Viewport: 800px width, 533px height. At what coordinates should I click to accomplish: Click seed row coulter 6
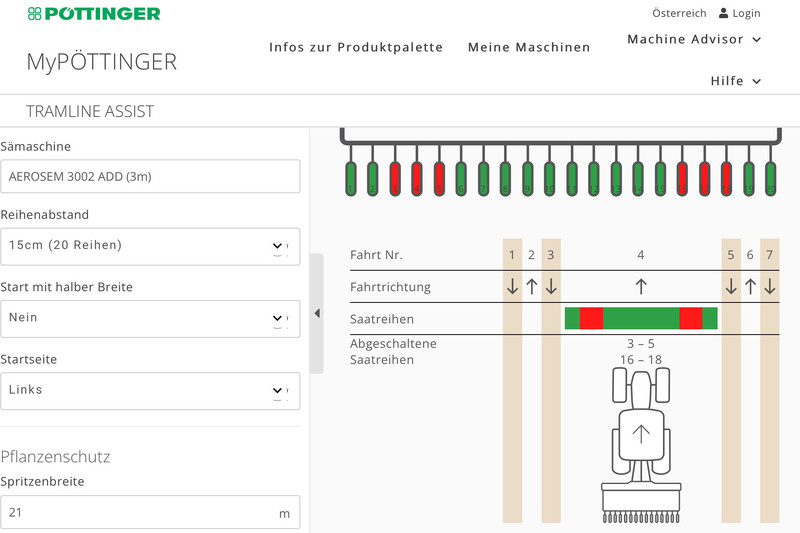point(461,178)
